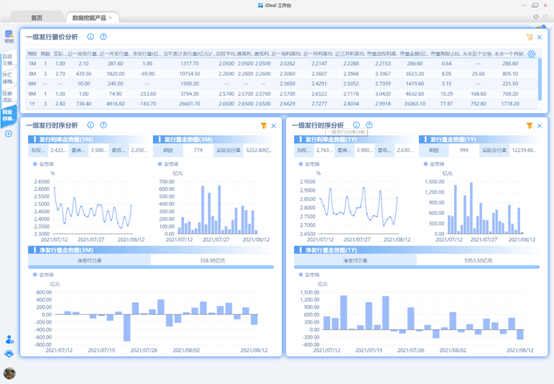
Task: Open customer service headset icon
Action: click(9, 354)
